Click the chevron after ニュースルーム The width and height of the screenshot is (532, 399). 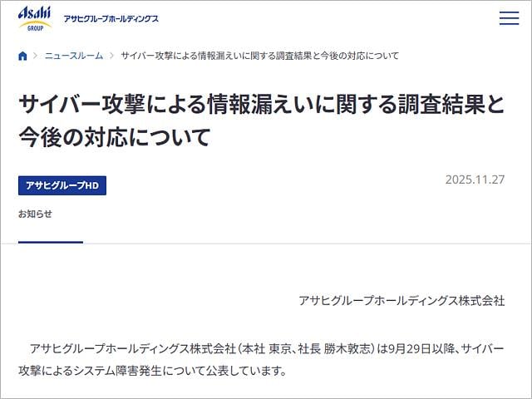pos(111,56)
